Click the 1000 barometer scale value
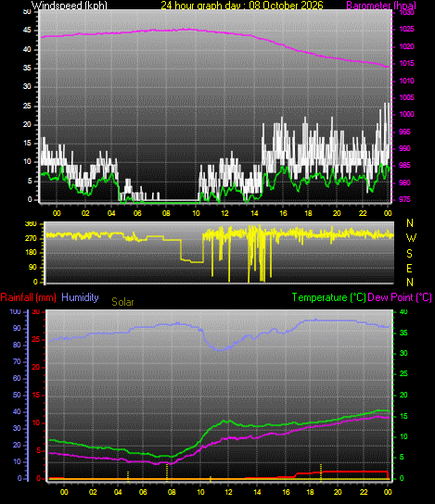Viewport: 435px width, 504px height. coord(406,114)
